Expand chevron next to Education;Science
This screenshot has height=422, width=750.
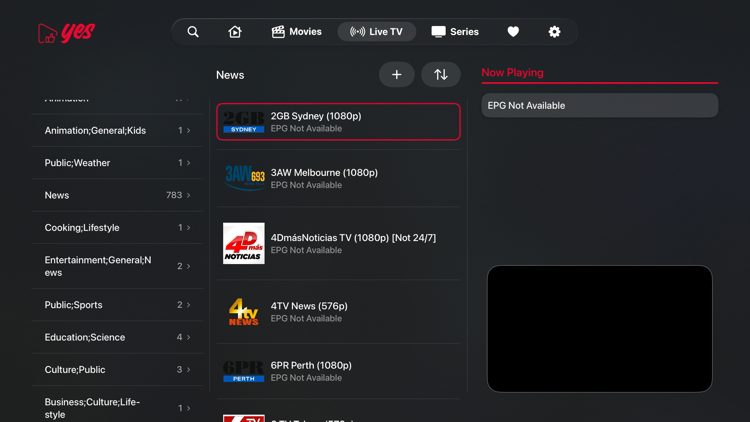tap(188, 337)
